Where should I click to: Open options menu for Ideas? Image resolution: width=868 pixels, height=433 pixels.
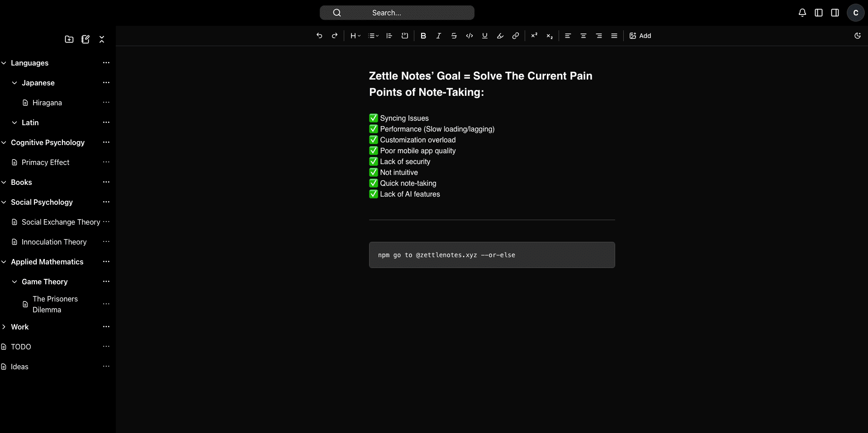coord(106,367)
